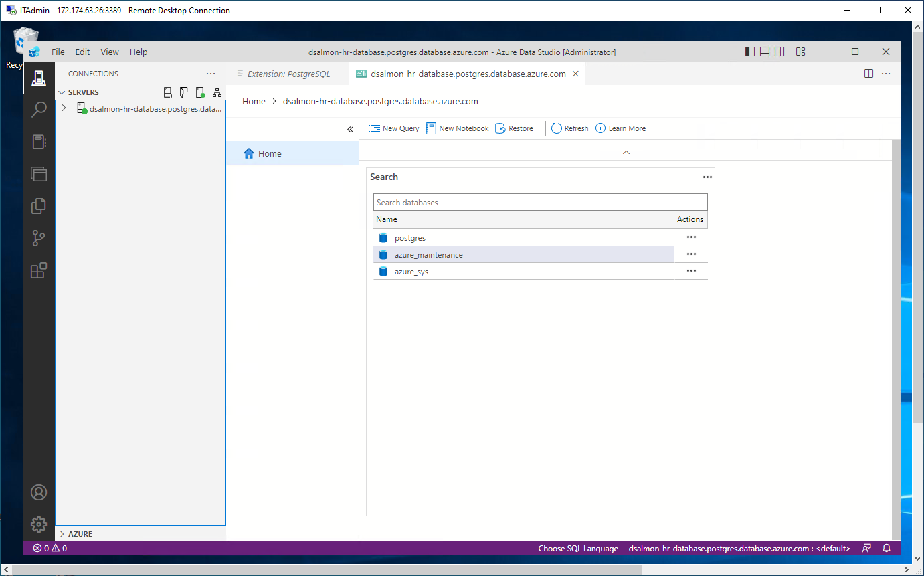Open the editor More Actions ellipsis
This screenshot has height=576, width=924.
click(x=886, y=74)
